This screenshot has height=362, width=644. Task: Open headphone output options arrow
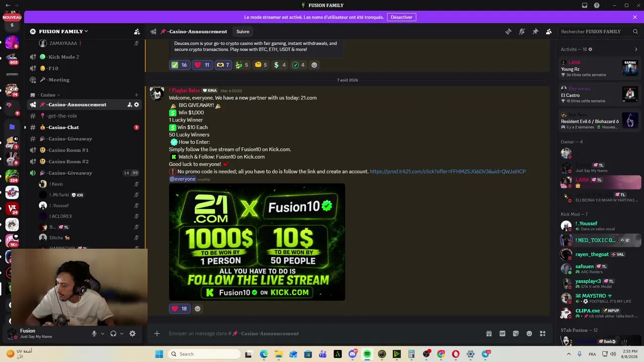[122, 333]
